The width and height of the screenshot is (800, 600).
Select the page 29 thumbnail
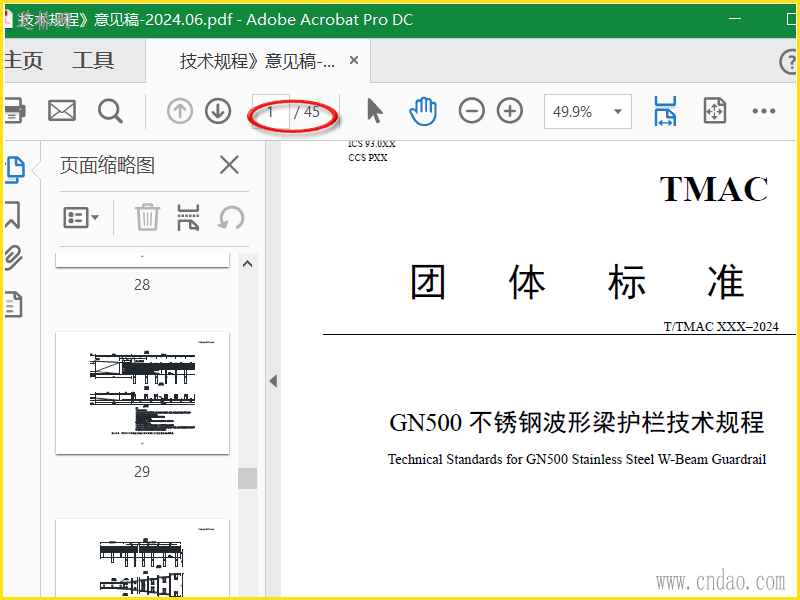(142, 393)
